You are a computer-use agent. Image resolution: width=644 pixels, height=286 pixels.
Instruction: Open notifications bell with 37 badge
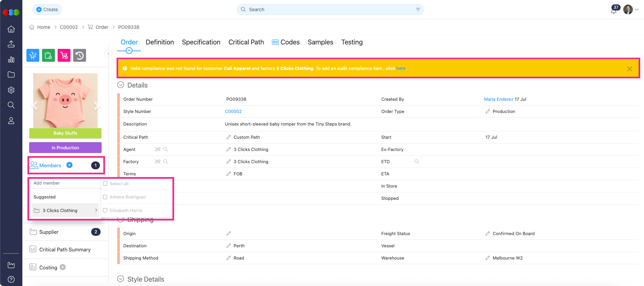click(614, 10)
